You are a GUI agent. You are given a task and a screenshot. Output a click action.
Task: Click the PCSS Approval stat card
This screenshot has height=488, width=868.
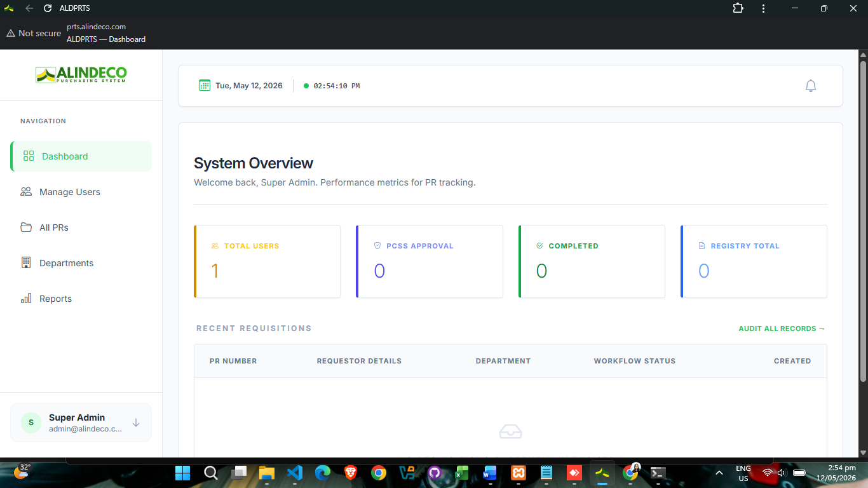[x=430, y=261]
